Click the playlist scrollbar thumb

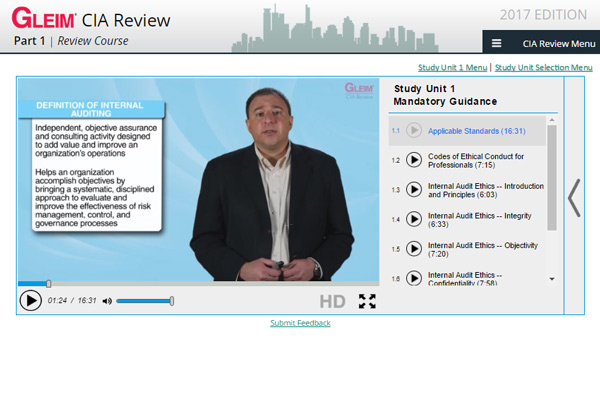[x=552, y=178]
